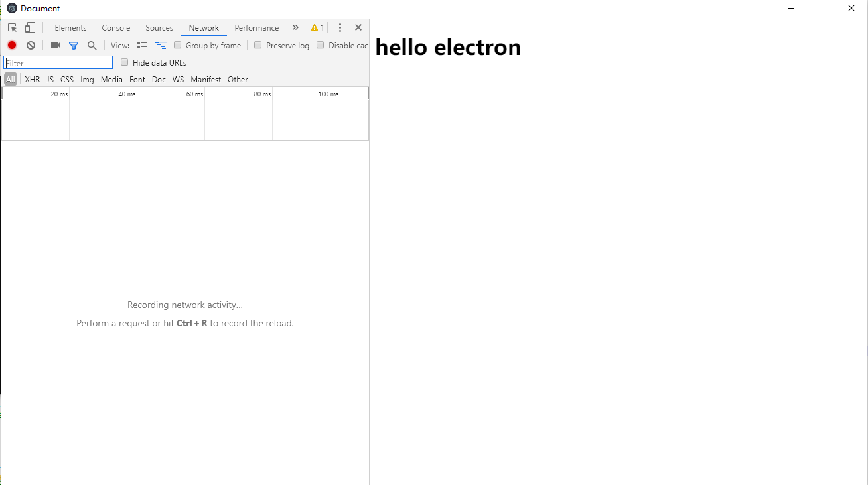
Task: Filter requests by CSS
Action: pyautogui.click(x=67, y=80)
